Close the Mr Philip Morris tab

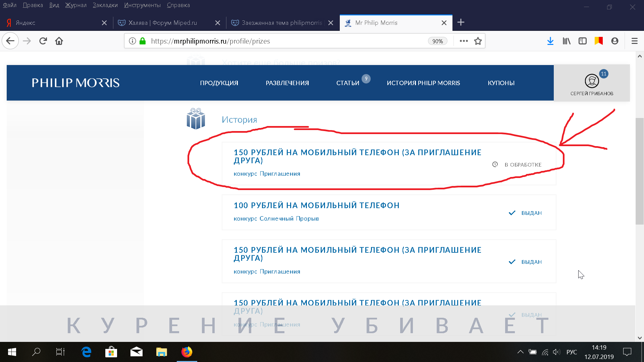444,23
